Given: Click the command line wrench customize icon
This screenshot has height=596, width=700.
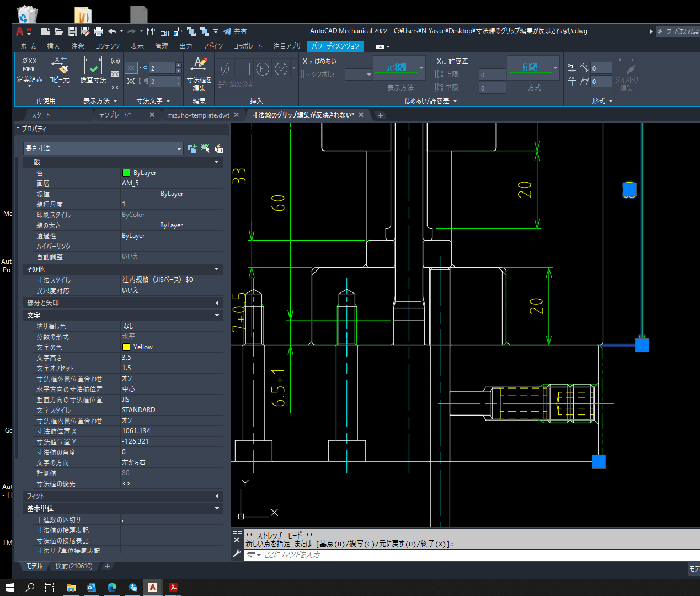Looking at the screenshot, I should click(x=237, y=554).
